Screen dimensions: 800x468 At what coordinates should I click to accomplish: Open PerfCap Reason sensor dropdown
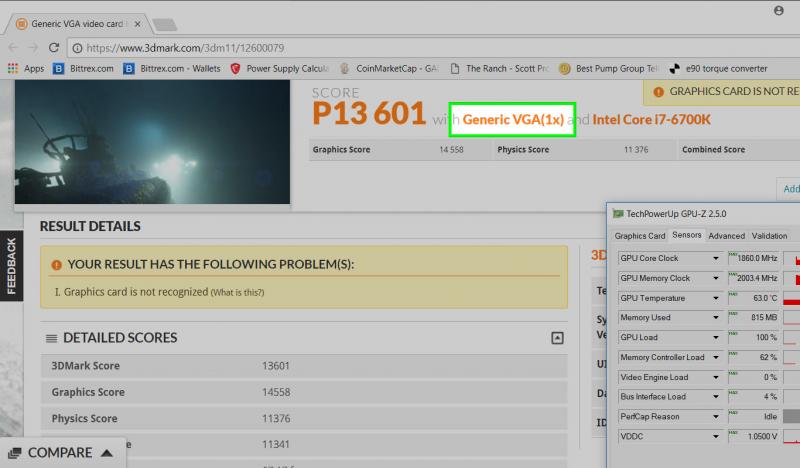pyautogui.click(x=715, y=416)
